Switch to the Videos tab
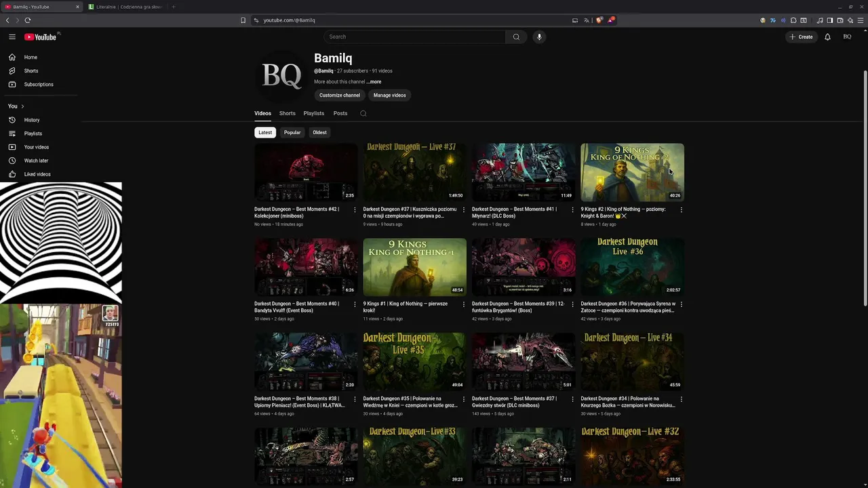Image resolution: width=868 pixels, height=488 pixels. 262,113
